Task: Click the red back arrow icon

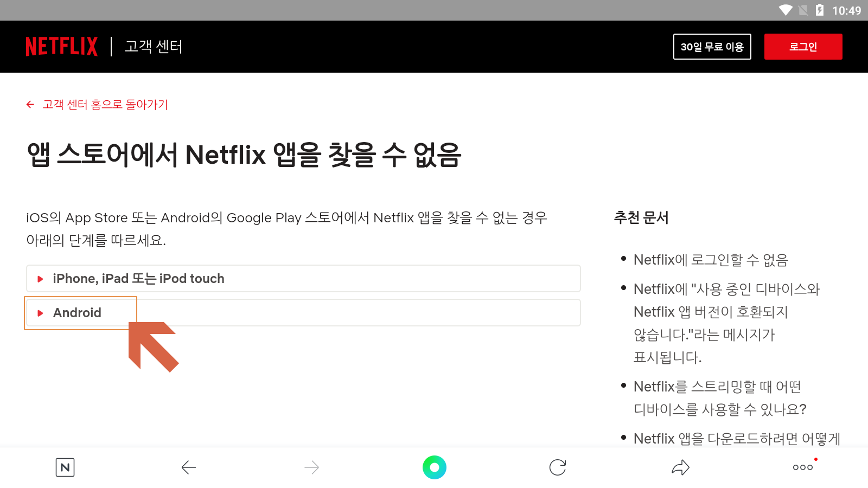Action: click(30, 105)
